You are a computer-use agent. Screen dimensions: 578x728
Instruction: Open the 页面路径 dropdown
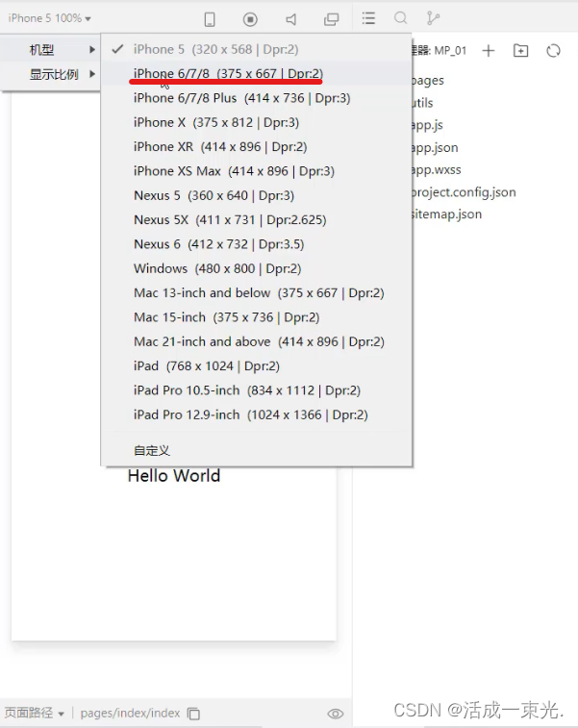34,713
